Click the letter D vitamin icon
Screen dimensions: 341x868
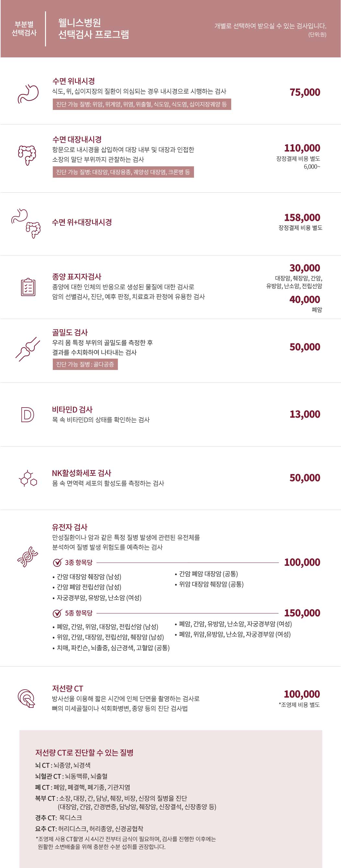pos(27,414)
